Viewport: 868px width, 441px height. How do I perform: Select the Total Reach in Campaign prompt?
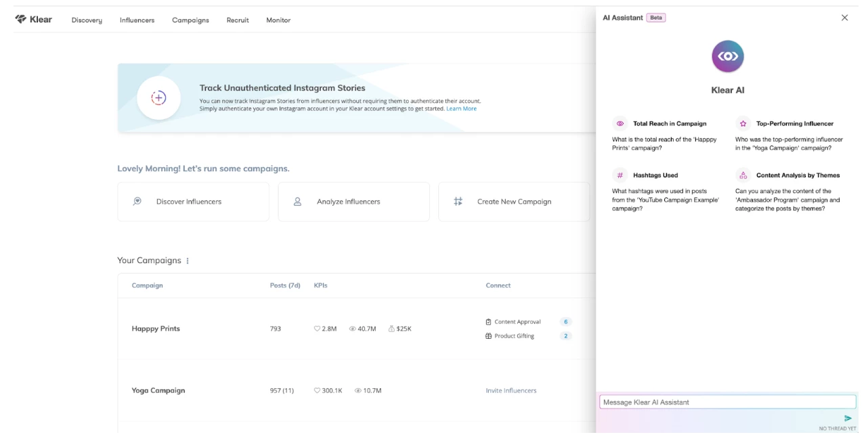(666, 135)
